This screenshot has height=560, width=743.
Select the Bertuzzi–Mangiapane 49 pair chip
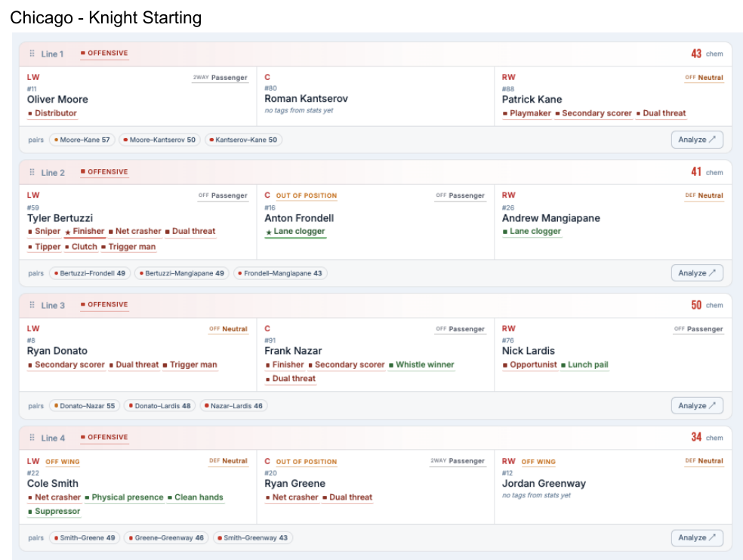coord(182,273)
